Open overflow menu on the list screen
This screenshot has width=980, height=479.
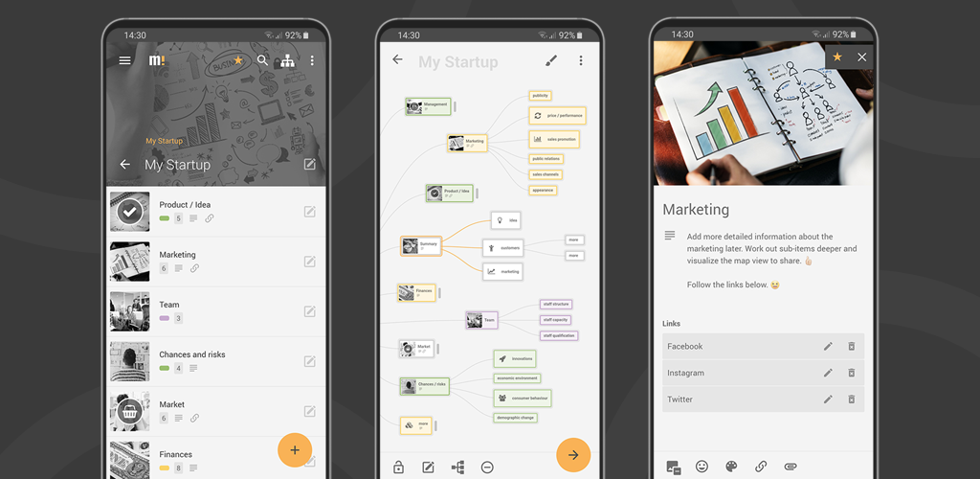[x=312, y=60]
